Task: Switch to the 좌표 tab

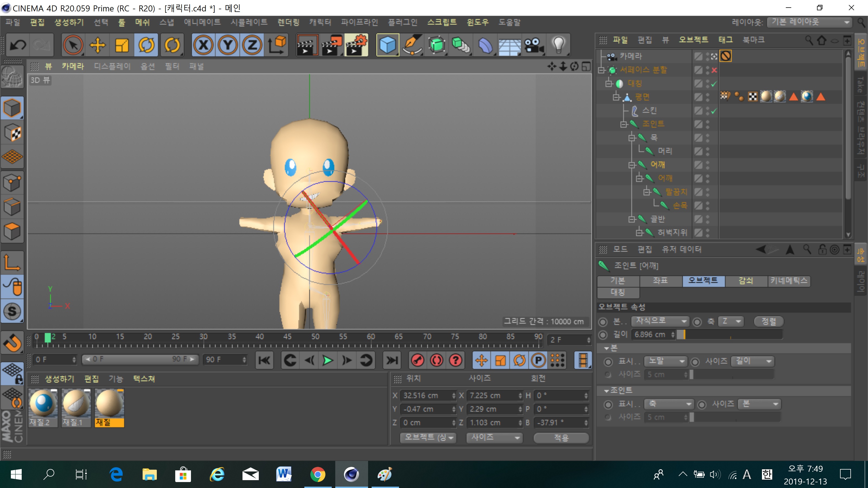Action: [660, 280]
